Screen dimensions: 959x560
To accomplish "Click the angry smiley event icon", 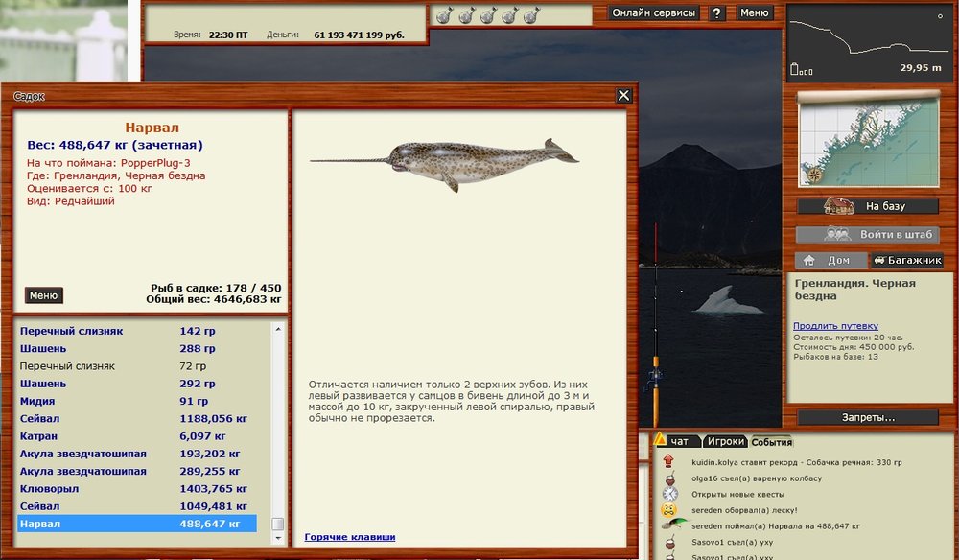I will [668, 510].
